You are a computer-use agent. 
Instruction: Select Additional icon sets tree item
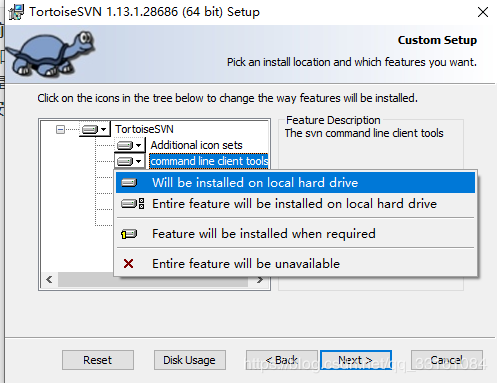coord(196,145)
